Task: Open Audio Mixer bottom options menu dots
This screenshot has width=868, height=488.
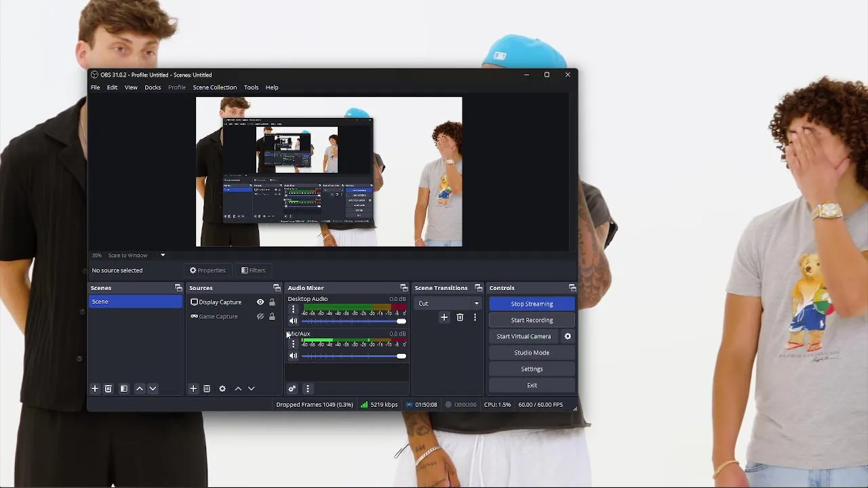Action: point(307,388)
